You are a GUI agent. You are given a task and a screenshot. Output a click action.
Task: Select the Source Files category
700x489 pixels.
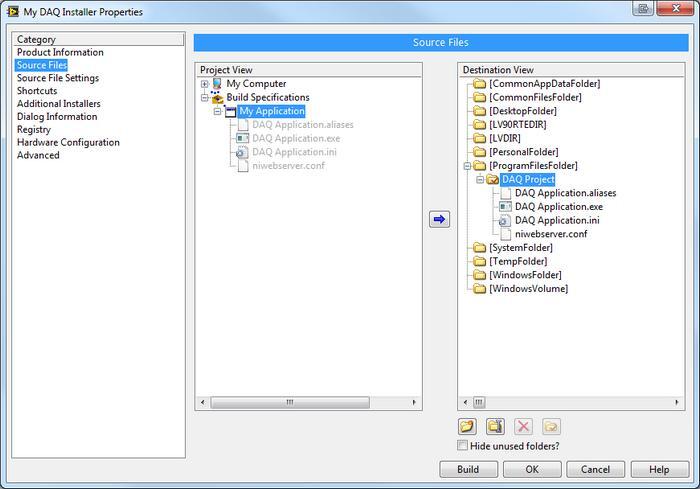point(42,65)
